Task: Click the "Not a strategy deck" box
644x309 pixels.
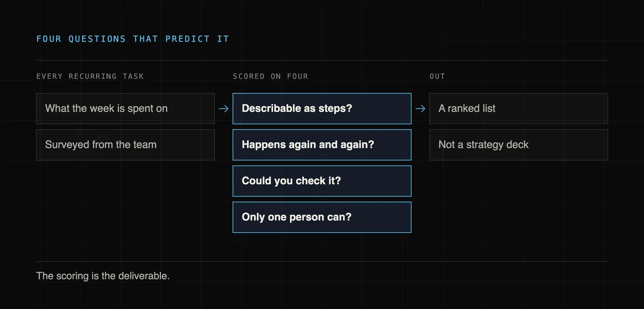Action: 518,145
